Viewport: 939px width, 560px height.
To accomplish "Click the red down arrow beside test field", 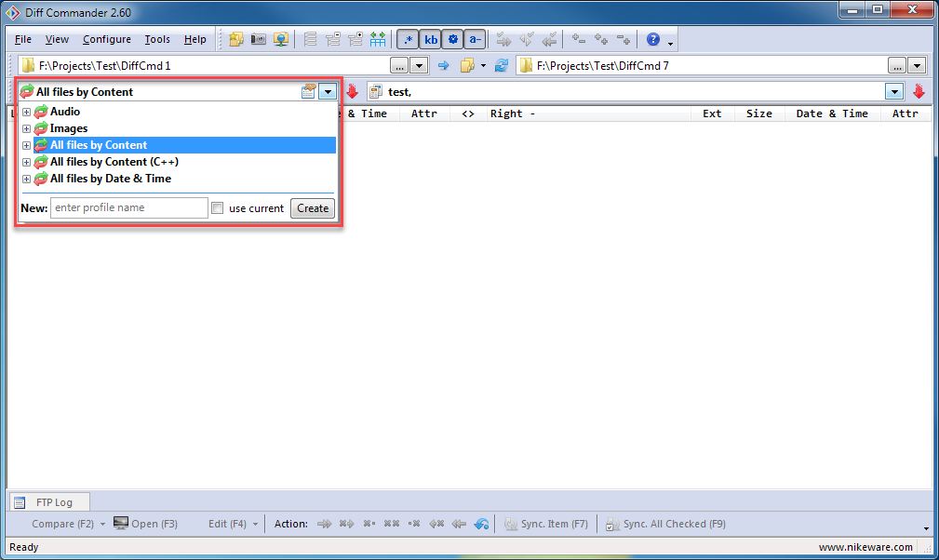I will pos(919,91).
